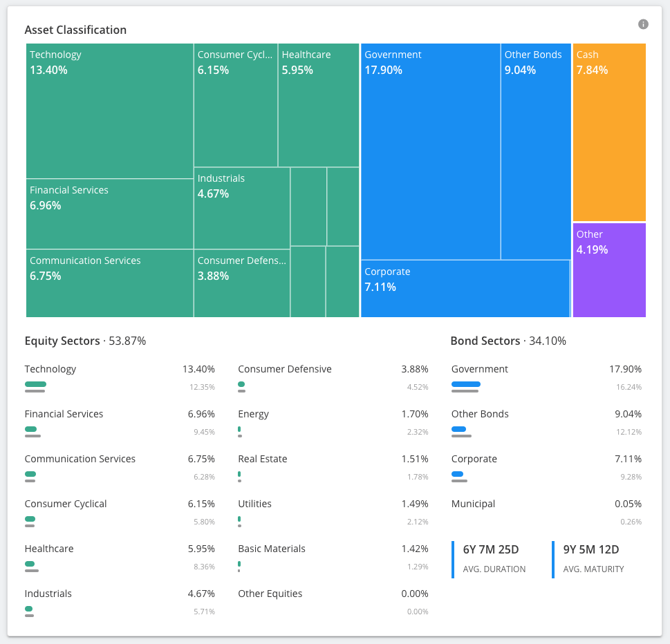
Task: Click the Consumer Cyclical row label
Action: pyautogui.click(x=66, y=504)
